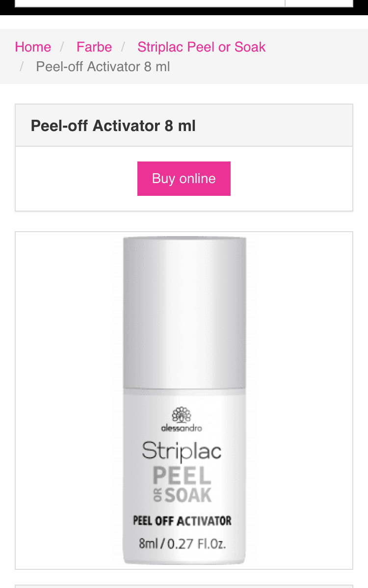
Task: Click the slash separator after Home
Action: [62, 47]
